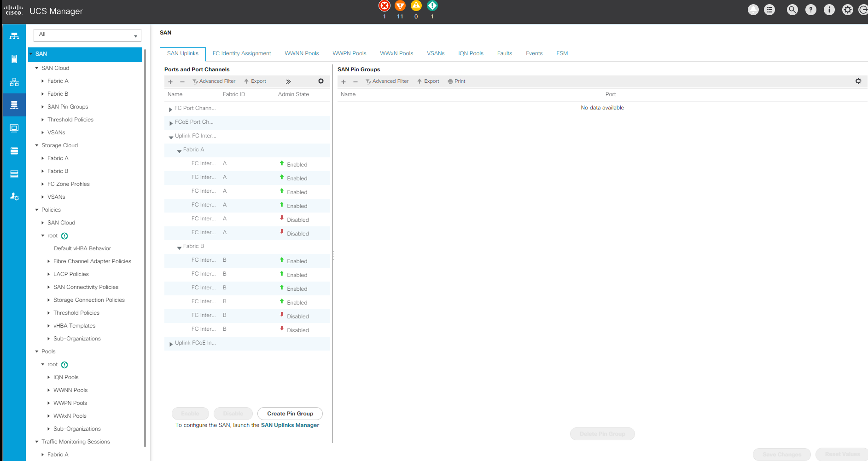The image size is (868, 461).
Task: Collapse the Fabric B group in table
Action: pyautogui.click(x=179, y=247)
